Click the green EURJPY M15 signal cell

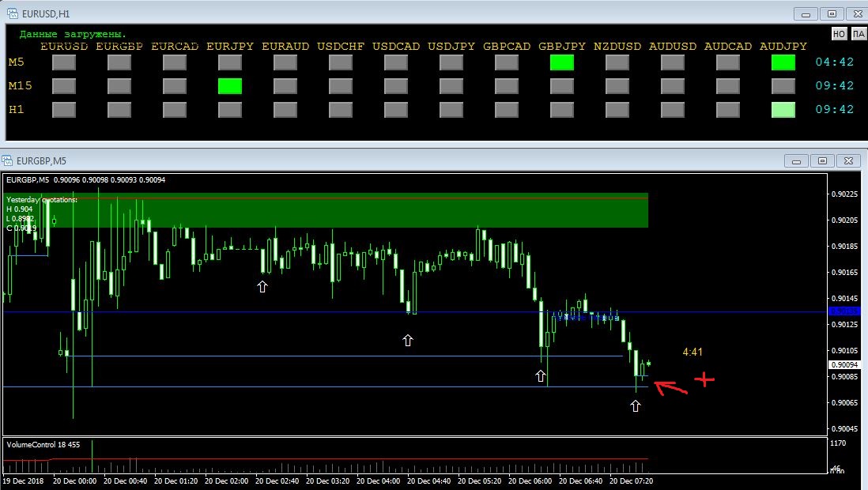click(229, 86)
